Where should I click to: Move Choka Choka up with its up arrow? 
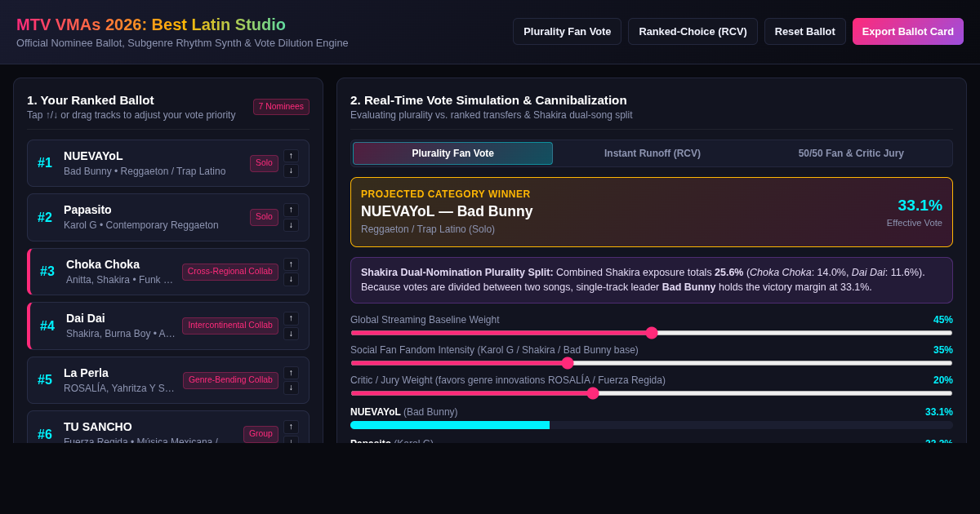pyautogui.click(x=291, y=264)
